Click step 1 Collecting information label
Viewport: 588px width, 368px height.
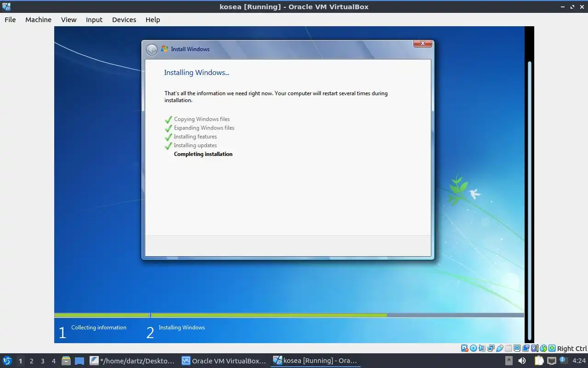[99, 328]
